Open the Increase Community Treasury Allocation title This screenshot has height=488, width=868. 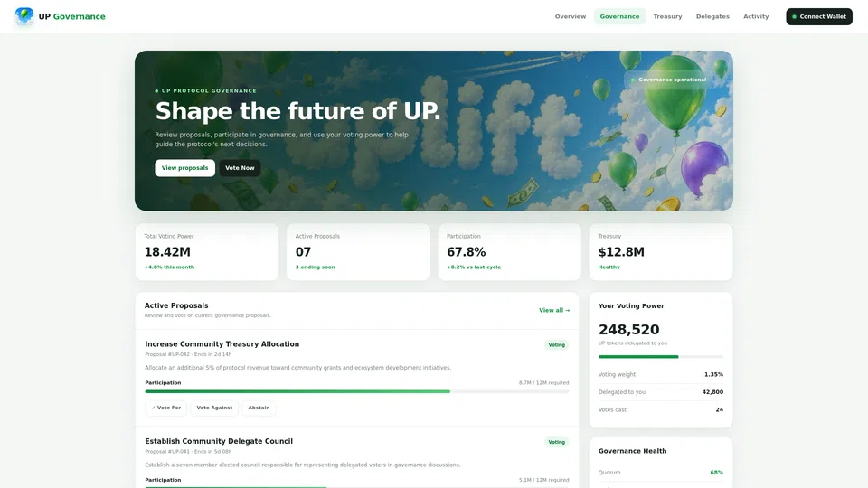222,344
